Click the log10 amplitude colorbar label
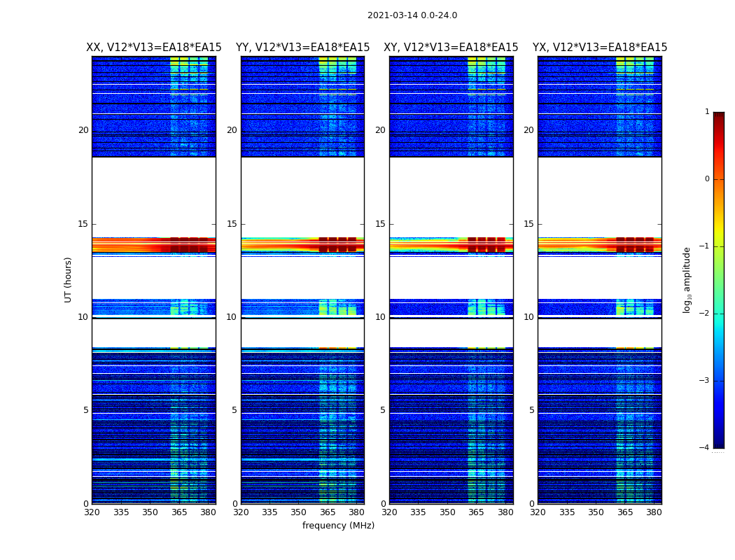The image size is (735, 560). 687,279
